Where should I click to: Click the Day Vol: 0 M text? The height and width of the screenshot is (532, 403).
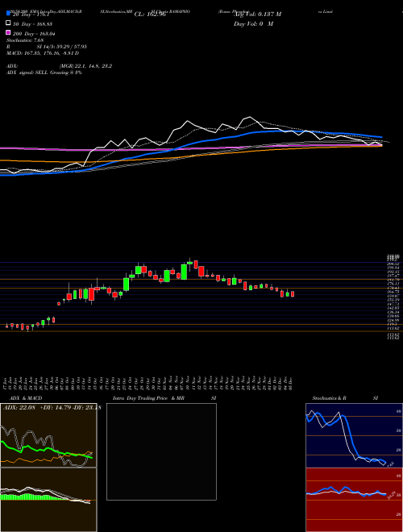[x=253, y=23]
